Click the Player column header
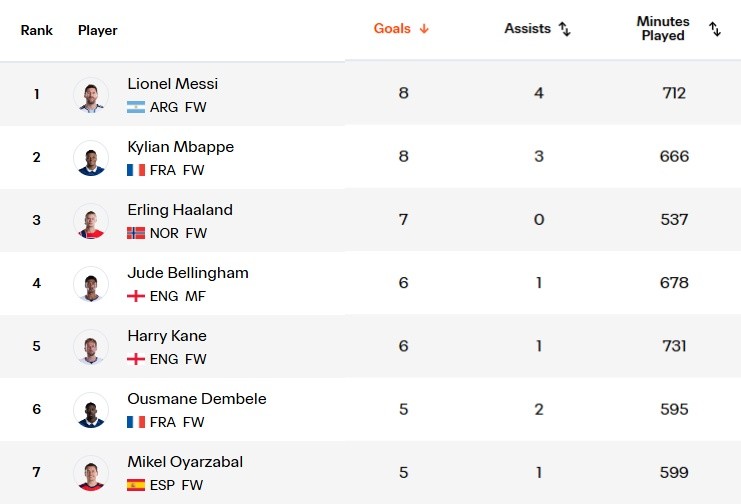The image size is (741, 504). coord(97,31)
